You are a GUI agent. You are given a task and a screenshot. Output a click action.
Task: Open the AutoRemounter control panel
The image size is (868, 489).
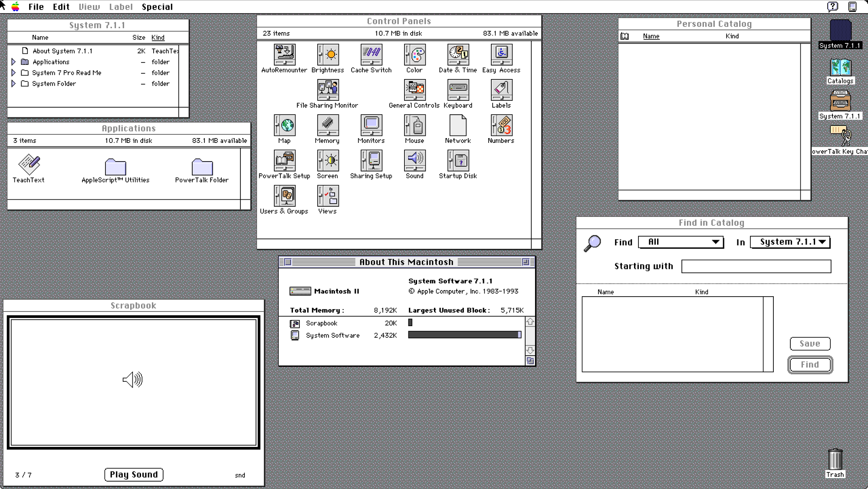click(x=284, y=55)
